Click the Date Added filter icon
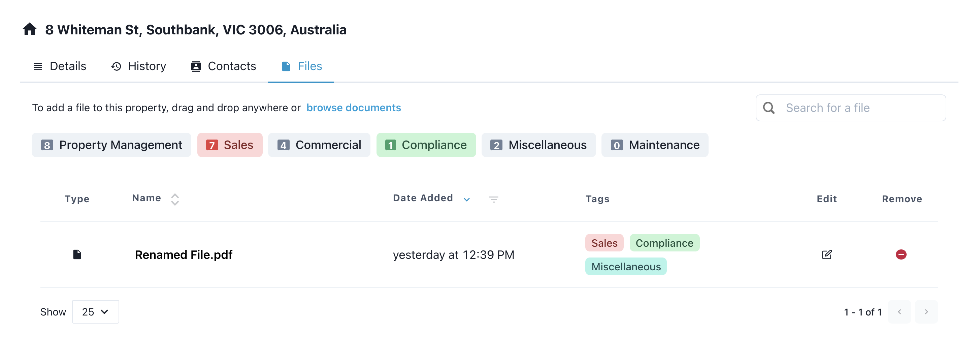 coord(493,199)
